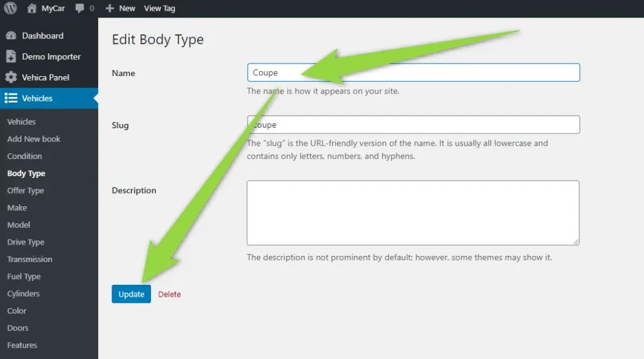This screenshot has height=359, width=644.
Task: Open the Color taxonomy
Action: click(x=17, y=311)
